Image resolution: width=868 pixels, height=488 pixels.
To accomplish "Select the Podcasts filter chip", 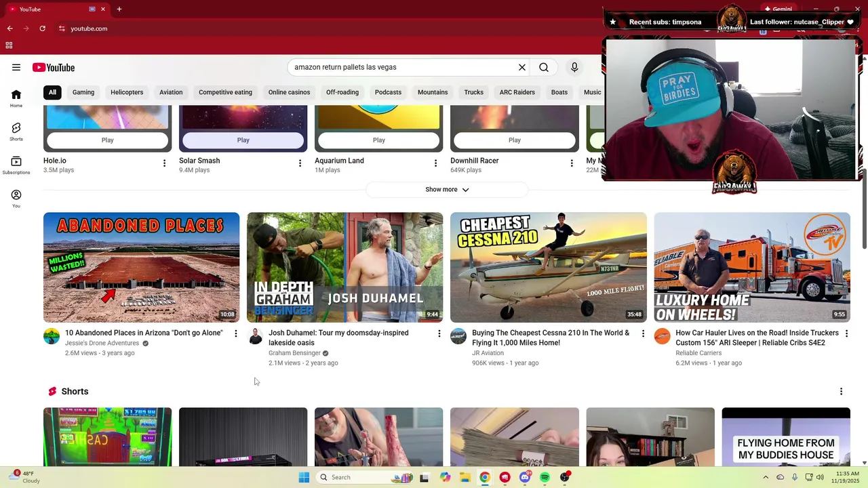I will point(388,92).
